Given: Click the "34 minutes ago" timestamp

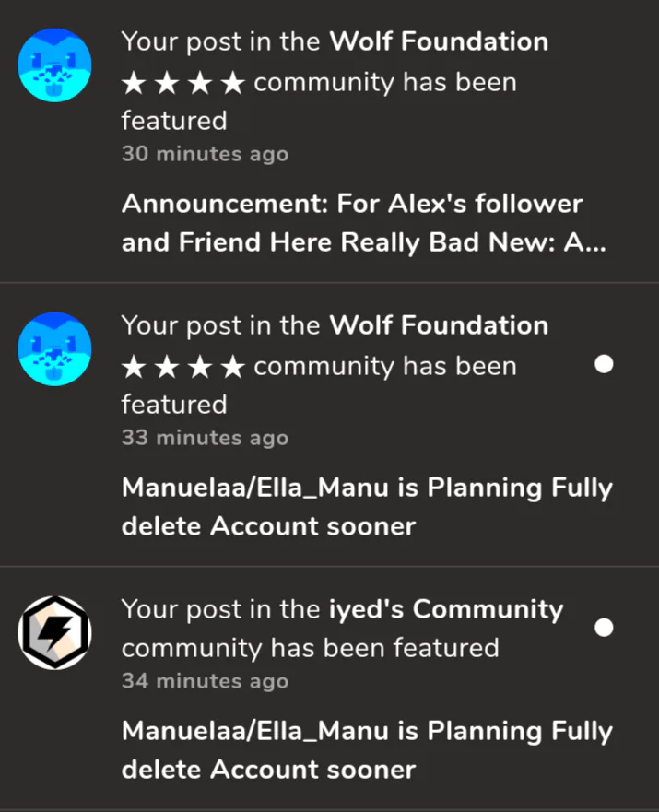Looking at the screenshot, I should tap(205, 681).
